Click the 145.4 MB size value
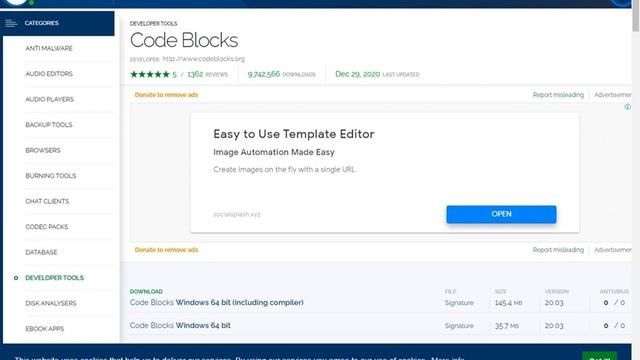This screenshot has width=640, height=360. click(x=508, y=303)
